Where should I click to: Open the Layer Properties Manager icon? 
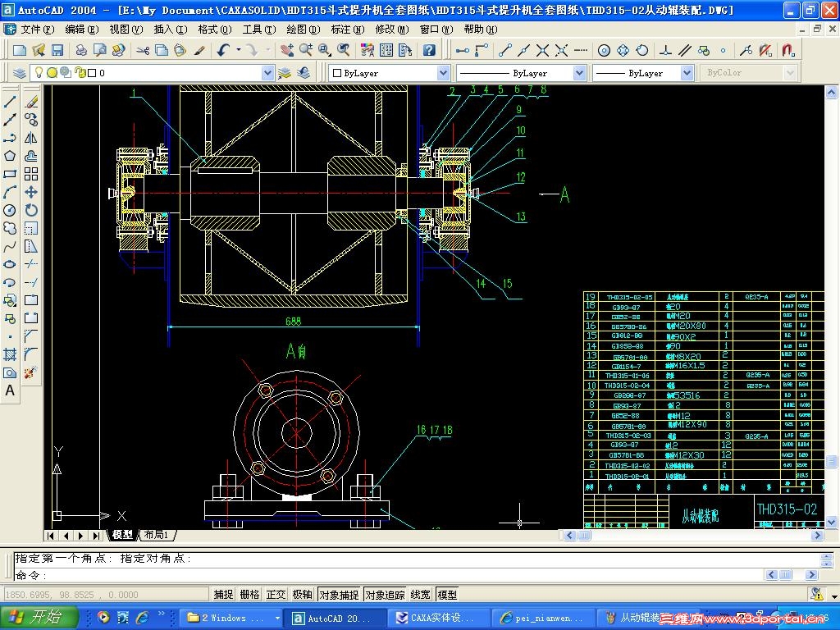20,73
